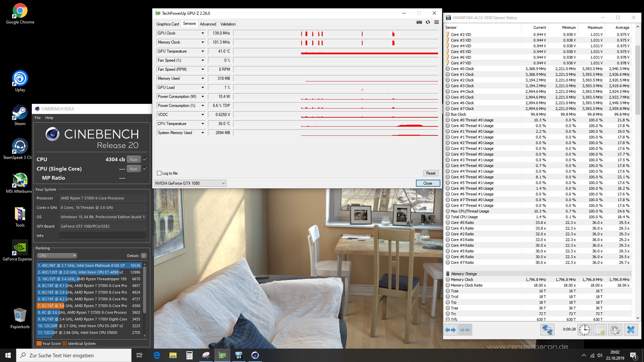Switch to Graphics Card tab
Screen dimensions: 644x362
tap(167, 24)
